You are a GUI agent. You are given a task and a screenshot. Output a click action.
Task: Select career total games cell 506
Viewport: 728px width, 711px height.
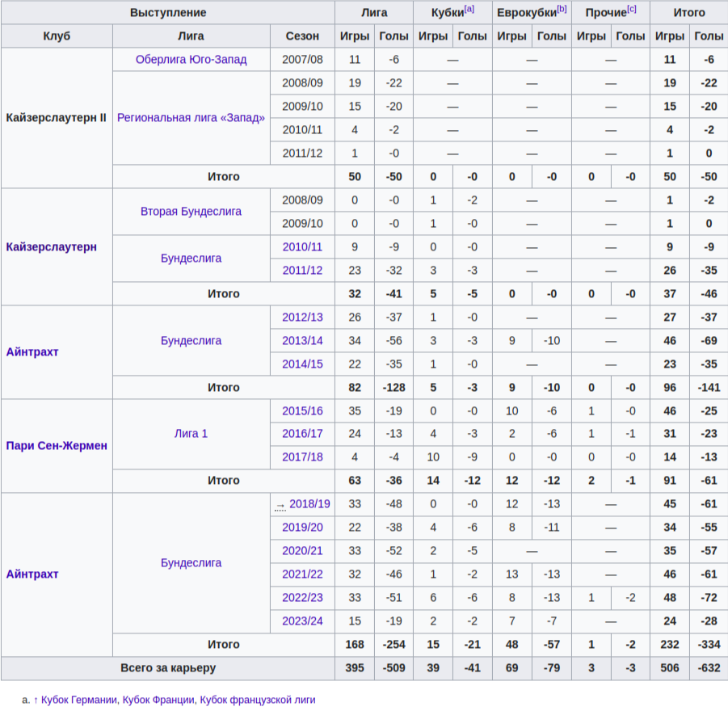tap(670, 668)
